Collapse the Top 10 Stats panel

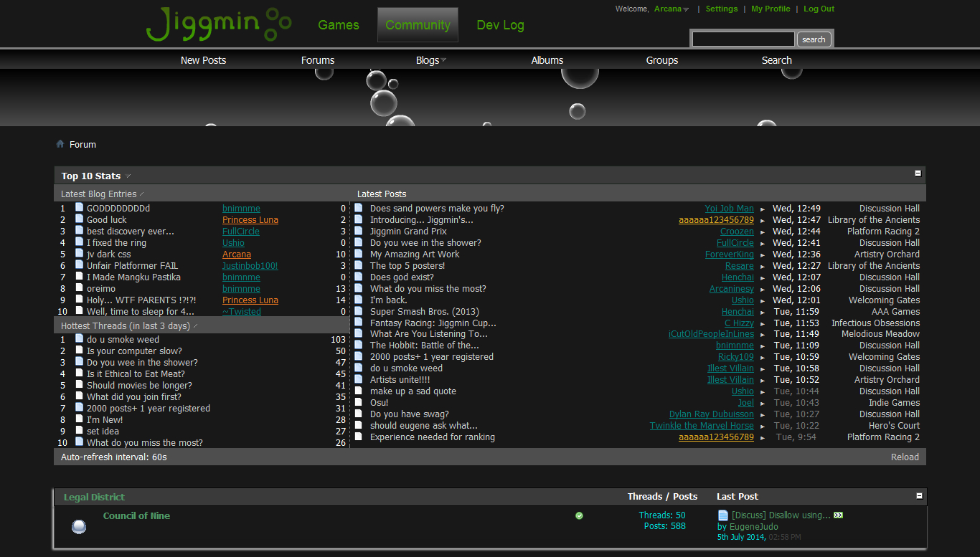click(918, 173)
